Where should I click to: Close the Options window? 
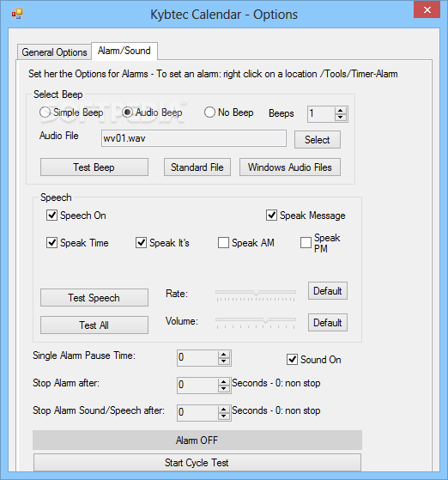[427, 9]
